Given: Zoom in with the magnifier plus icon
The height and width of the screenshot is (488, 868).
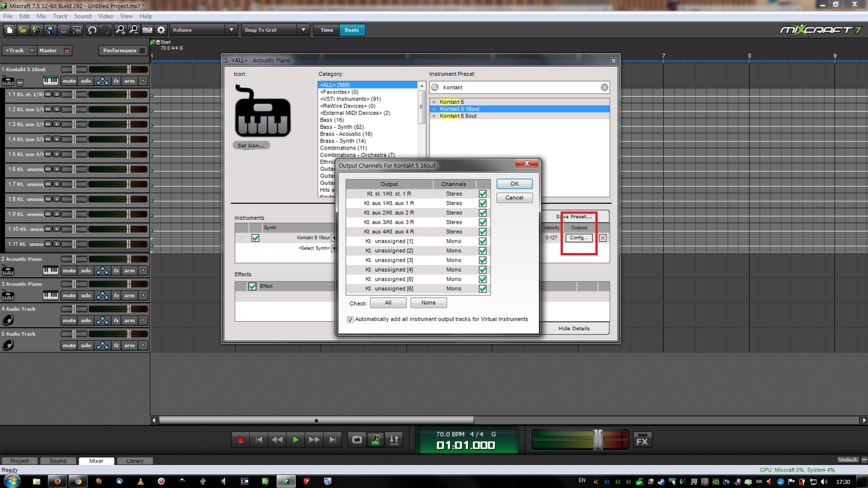Looking at the screenshot, I should [x=120, y=30].
